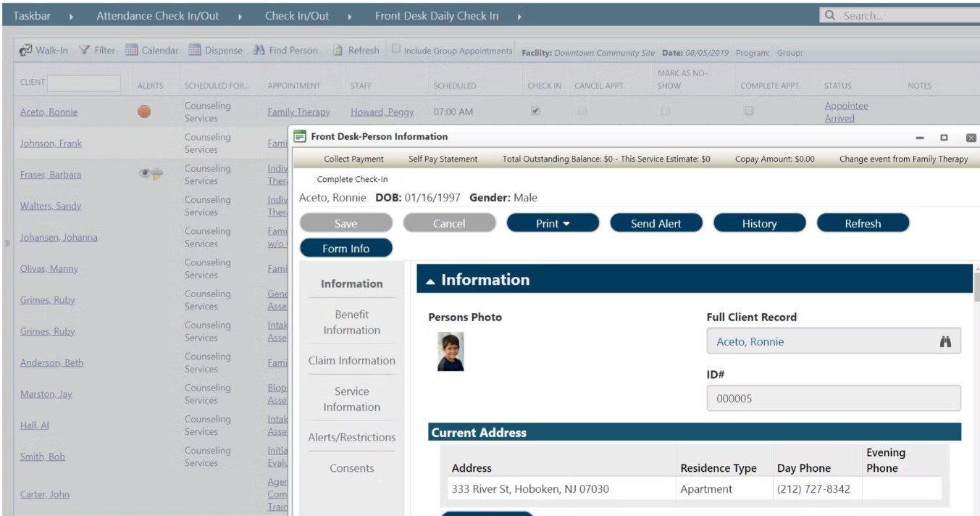Click the search magnifier icon
The width and height of the screenshot is (980, 516).
pyautogui.click(x=830, y=15)
